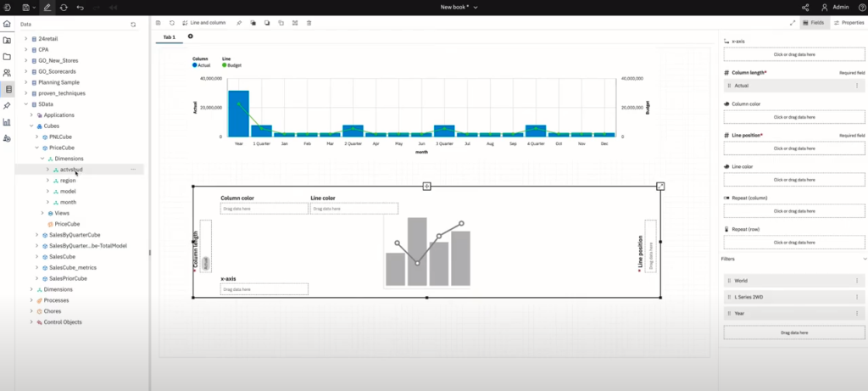Viewport: 868px width, 391px height.
Task: Collapse the PriceCube node
Action: tap(36, 148)
